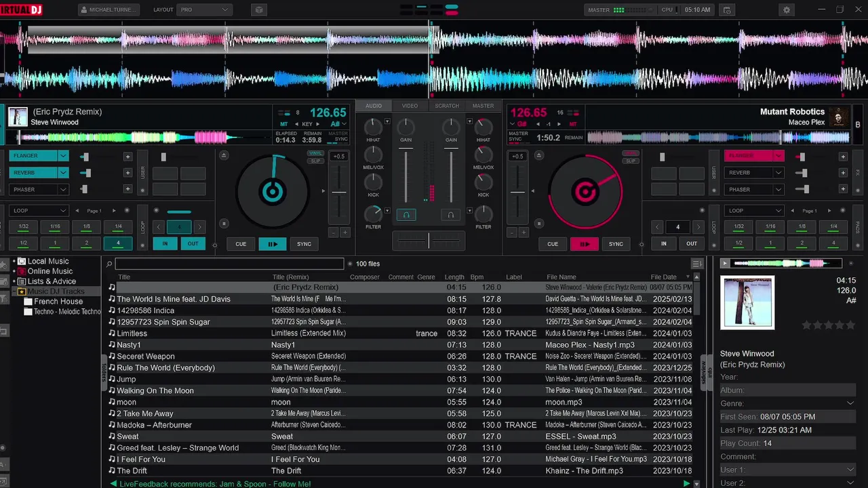
Task: Click the play/pause button on the left deck
Action: point(273,244)
